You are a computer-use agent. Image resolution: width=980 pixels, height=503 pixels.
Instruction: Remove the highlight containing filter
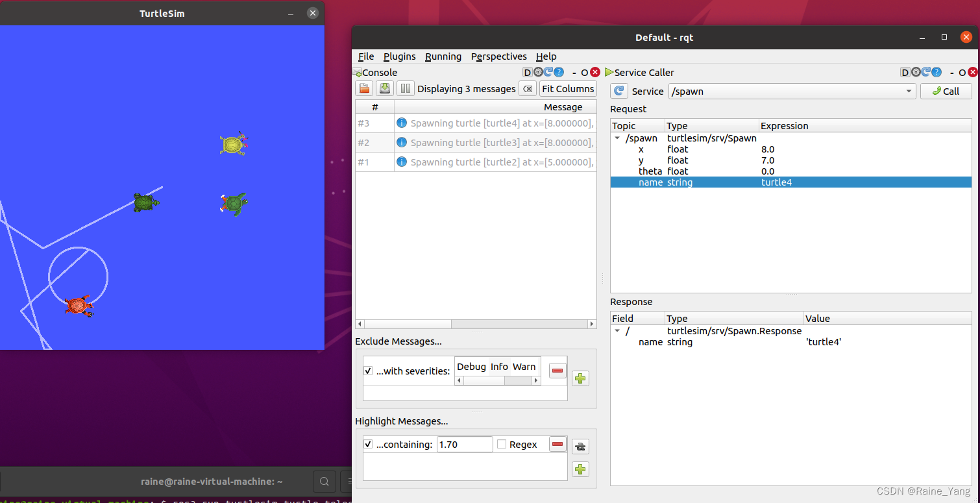pyautogui.click(x=557, y=445)
